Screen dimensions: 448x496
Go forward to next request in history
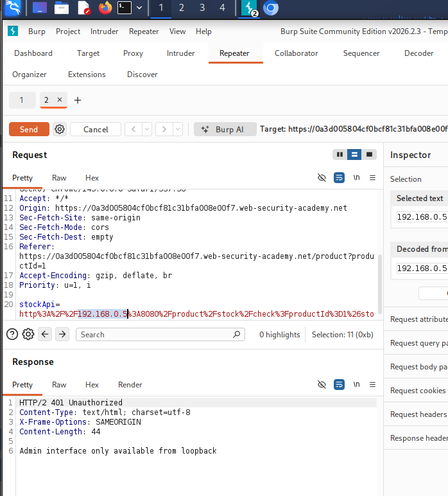point(164,129)
